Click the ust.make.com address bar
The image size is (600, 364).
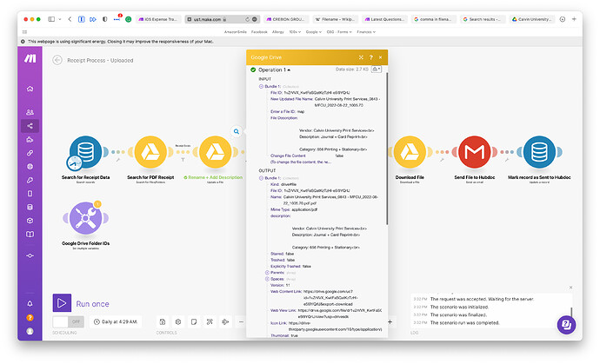[x=223, y=19]
